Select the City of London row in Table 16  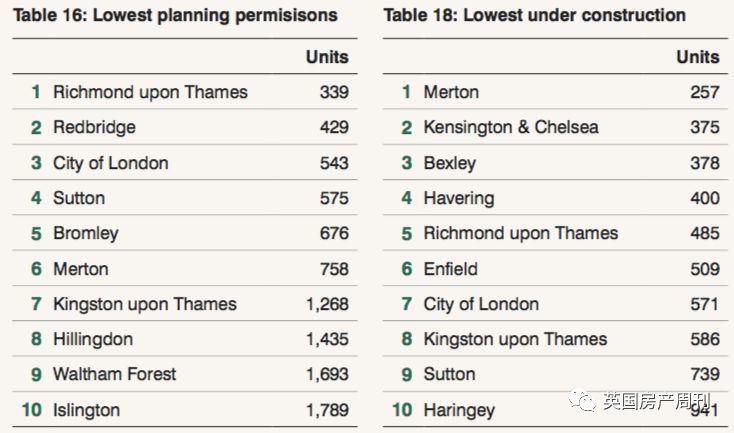[185, 162]
